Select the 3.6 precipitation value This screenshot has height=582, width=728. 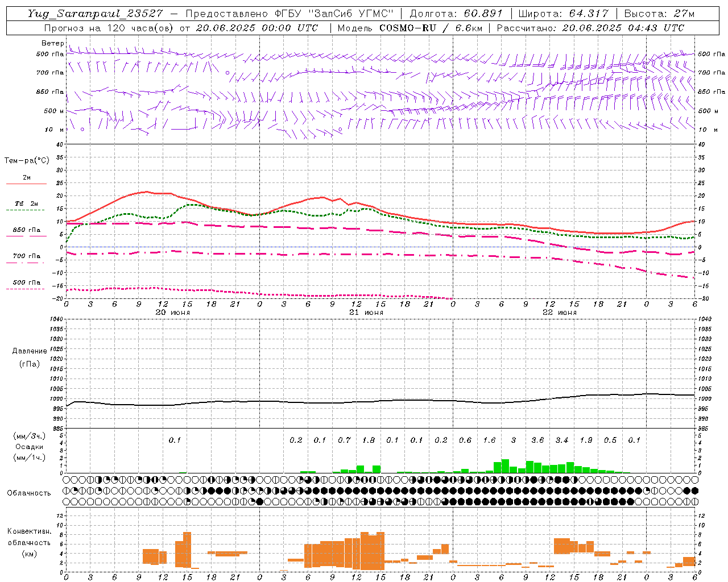click(537, 440)
